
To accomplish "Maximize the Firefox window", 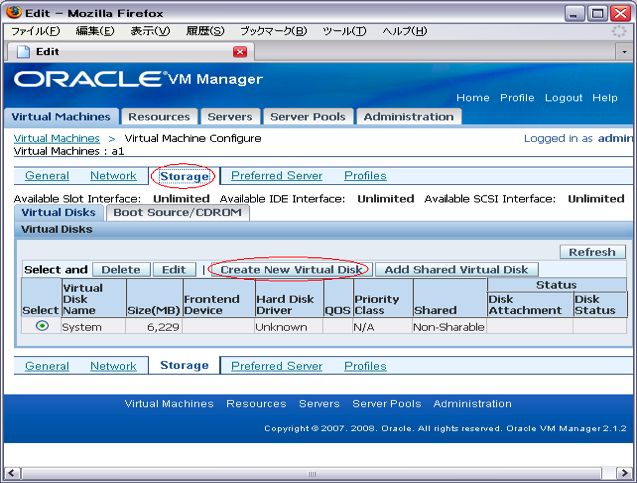I will tap(597, 14).
